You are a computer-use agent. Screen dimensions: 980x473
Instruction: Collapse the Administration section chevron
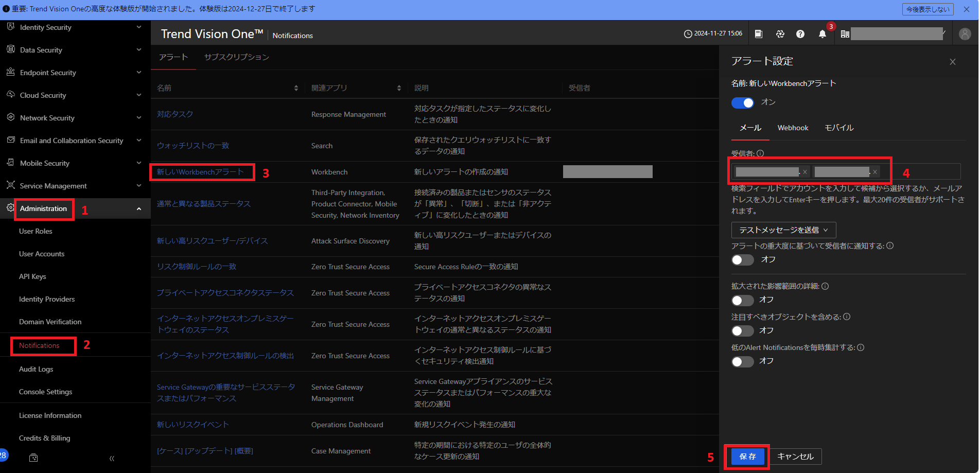[138, 208]
